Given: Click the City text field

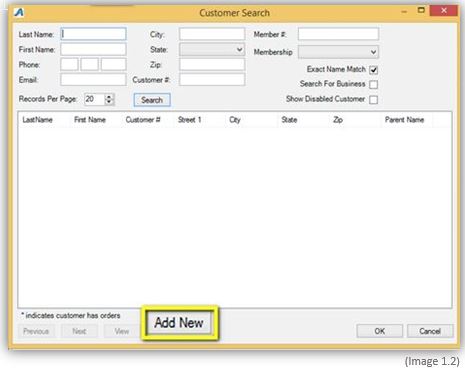Looking at the screenshot, I should (212, 34).
